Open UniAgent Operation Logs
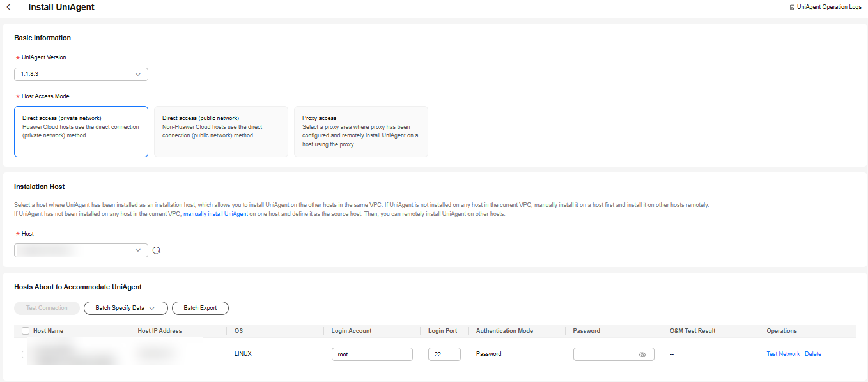This screenshot has height=382, width=868. point(829,7)
